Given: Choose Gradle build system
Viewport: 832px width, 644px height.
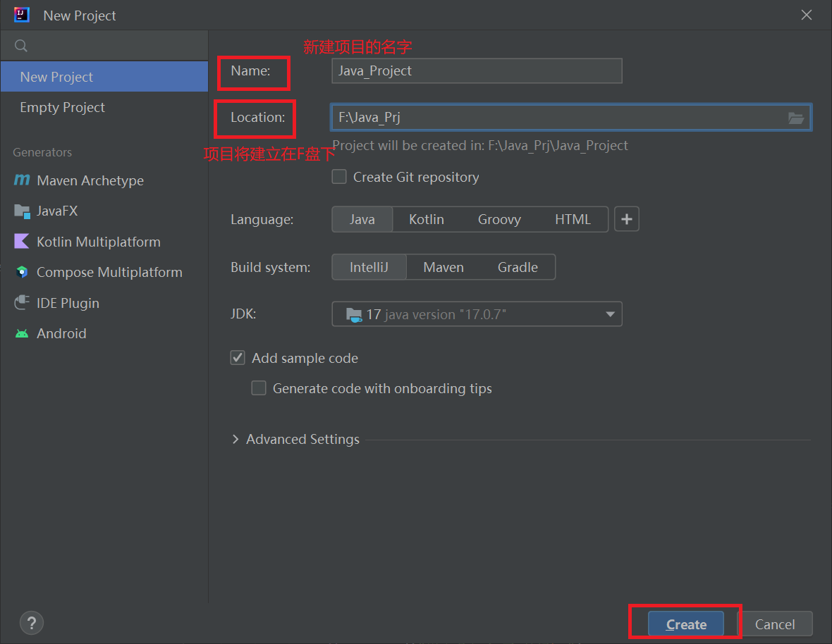Looking at the screenshot, I should pyautogui.click(x=518, y=266).
